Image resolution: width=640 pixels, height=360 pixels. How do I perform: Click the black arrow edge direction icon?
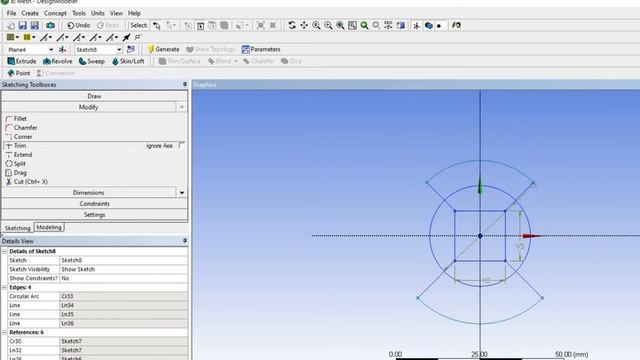(127, 38)
